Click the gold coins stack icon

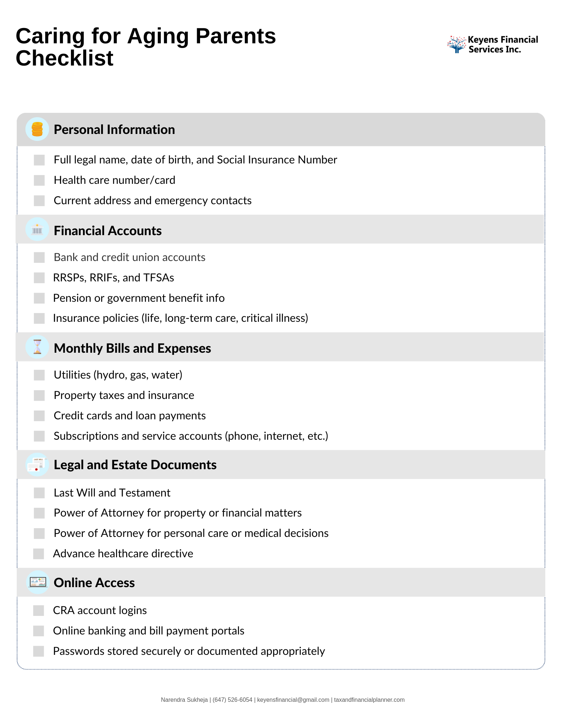(x=37, y=129)
